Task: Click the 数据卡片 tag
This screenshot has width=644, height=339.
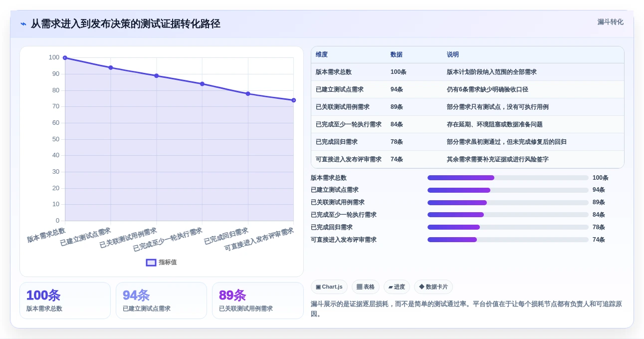Action: pos(433,287)
